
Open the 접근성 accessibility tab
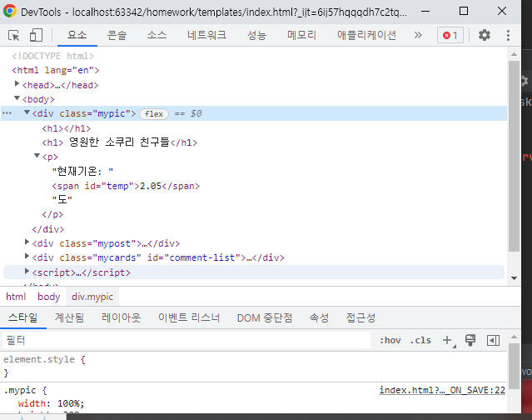(360, 317)
